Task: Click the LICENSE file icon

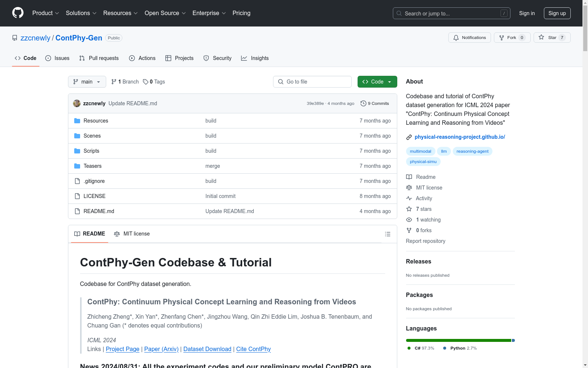Action: point(77,196)
